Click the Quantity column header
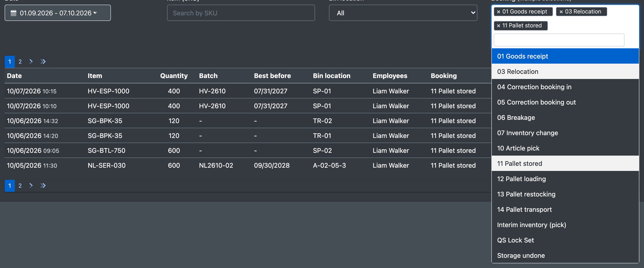This screenshot has width=644, height=268. pos(174,76)
